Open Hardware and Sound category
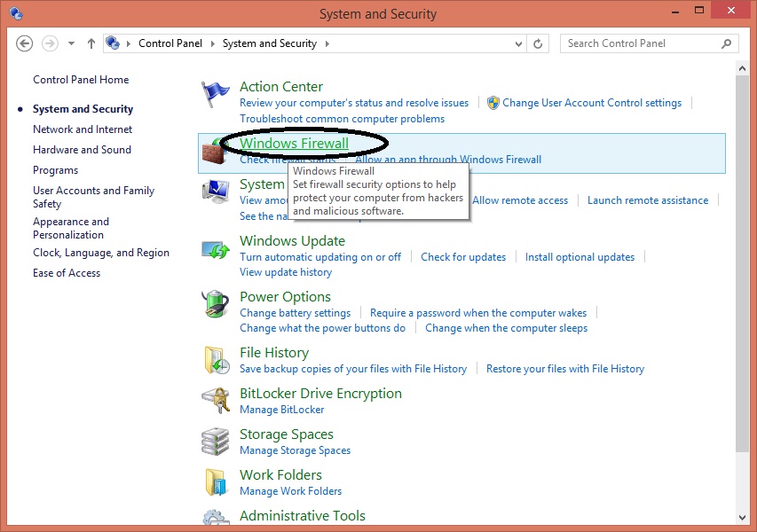The image size is (757, 532). coord(82,150)
